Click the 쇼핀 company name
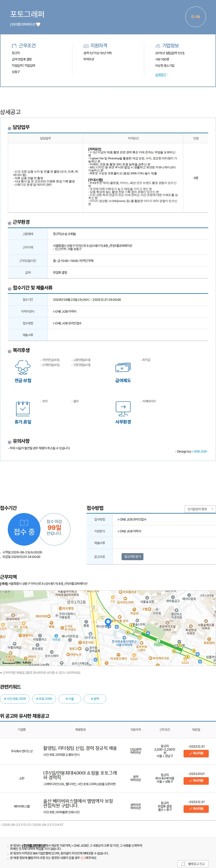Screen dimensions: 216x868 (x=22, y=778)
